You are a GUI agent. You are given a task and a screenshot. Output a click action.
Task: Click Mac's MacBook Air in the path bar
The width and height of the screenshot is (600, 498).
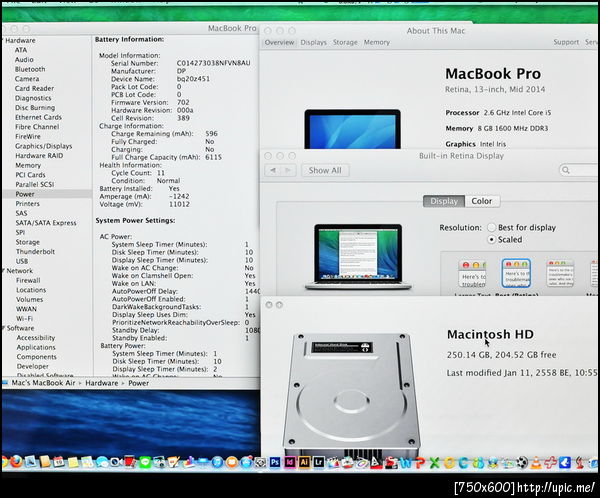43,383
